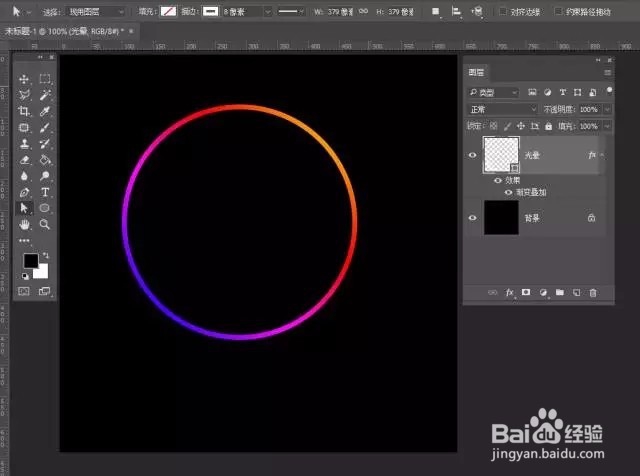This screenshot has height=476, width=640.
Task: Toggle the link width and height icon
Action: click(x=363, y=11)
